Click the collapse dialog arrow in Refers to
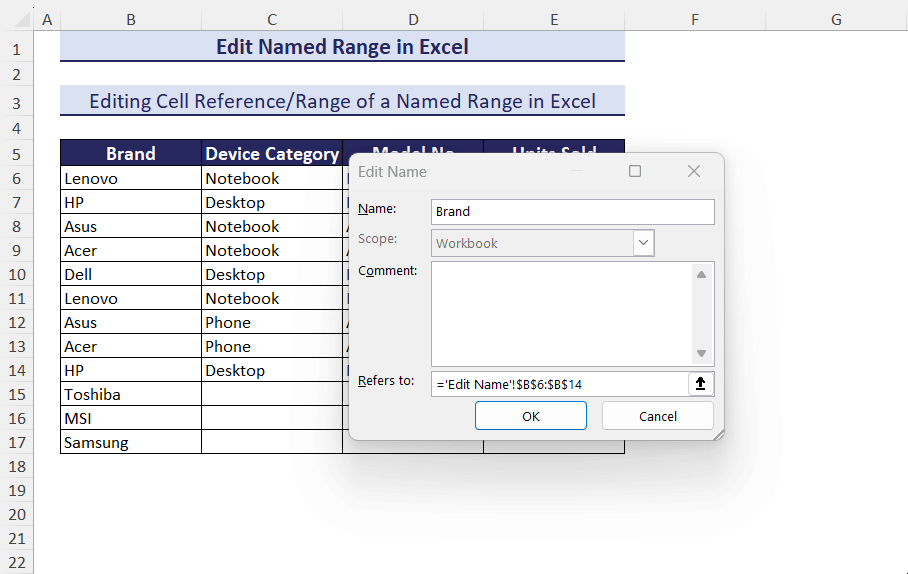The width and height of the screenshot is (908, 574). coord(700,384)
